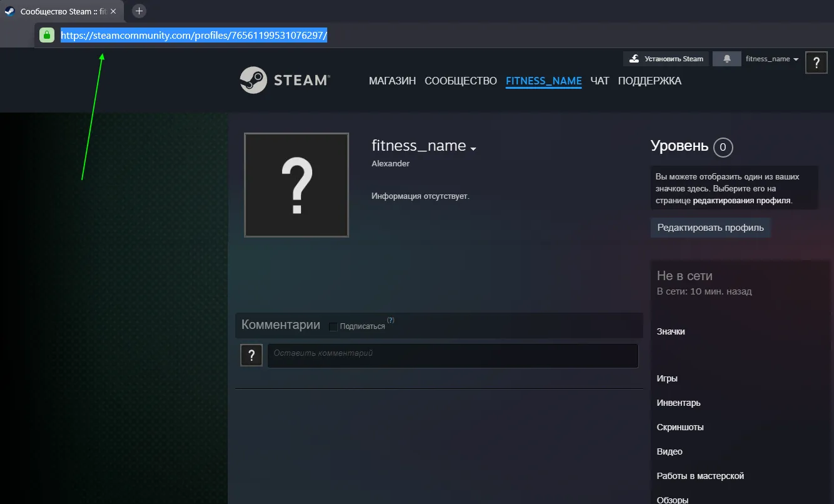Expand the fitness_name account dropdown in top bar
This screenshot has height=504, width=834.
click(x=772, y=59)
